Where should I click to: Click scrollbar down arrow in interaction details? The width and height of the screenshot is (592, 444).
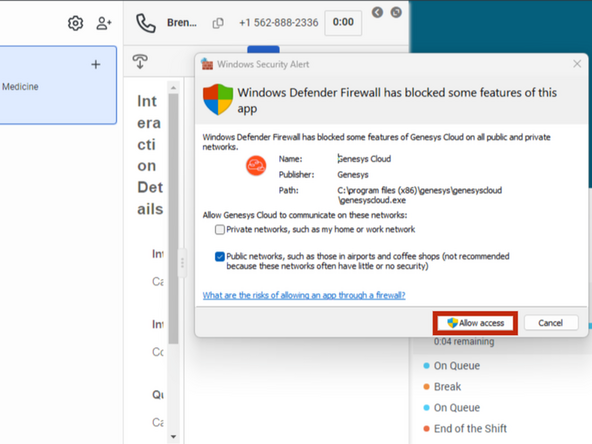[173, 437]
